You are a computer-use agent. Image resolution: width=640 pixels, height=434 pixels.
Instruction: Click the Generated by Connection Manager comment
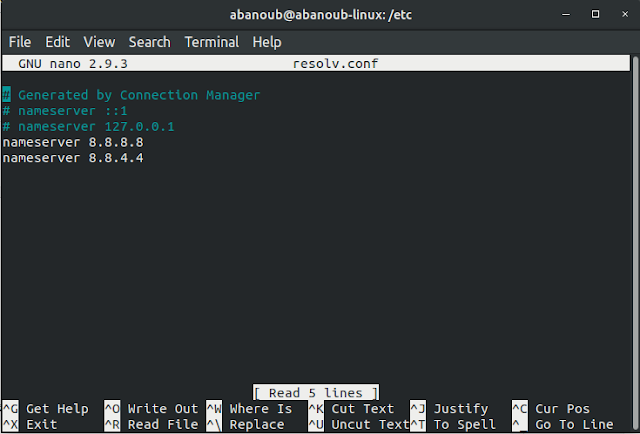138,95
